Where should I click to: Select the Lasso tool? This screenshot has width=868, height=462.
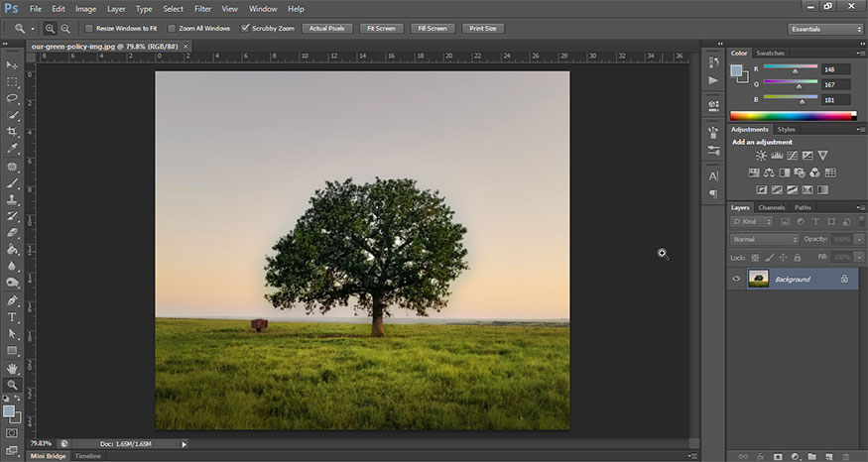(x=13, y=98)
